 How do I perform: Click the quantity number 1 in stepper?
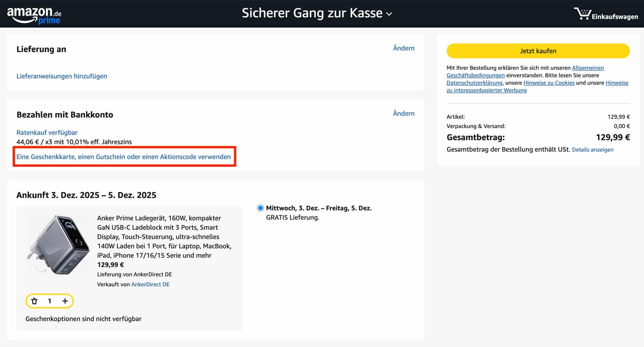(x=50, y=301)
